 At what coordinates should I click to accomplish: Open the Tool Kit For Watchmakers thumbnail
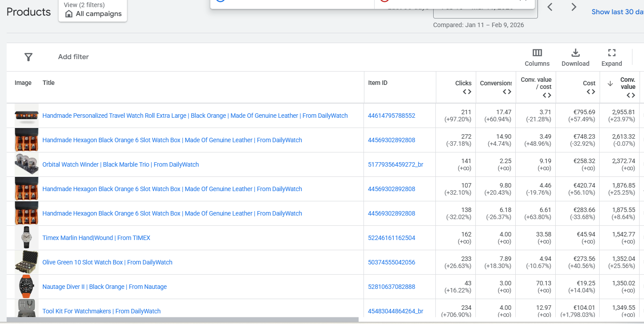pyautogui.click(x=27, y=308)
